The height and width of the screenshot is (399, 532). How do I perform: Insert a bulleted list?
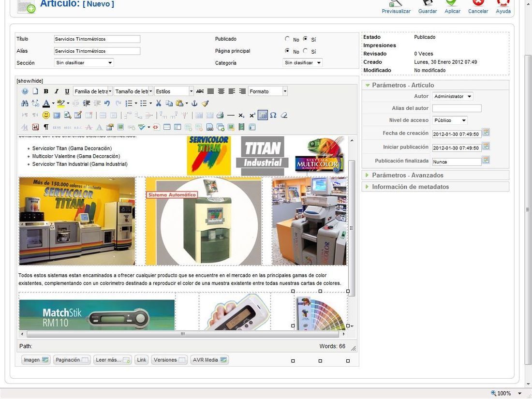tap(144, 103)
